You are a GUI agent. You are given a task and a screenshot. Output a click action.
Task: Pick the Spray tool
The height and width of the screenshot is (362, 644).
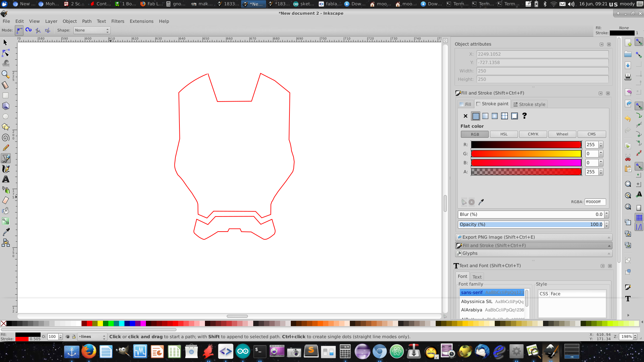click(5, 190)
